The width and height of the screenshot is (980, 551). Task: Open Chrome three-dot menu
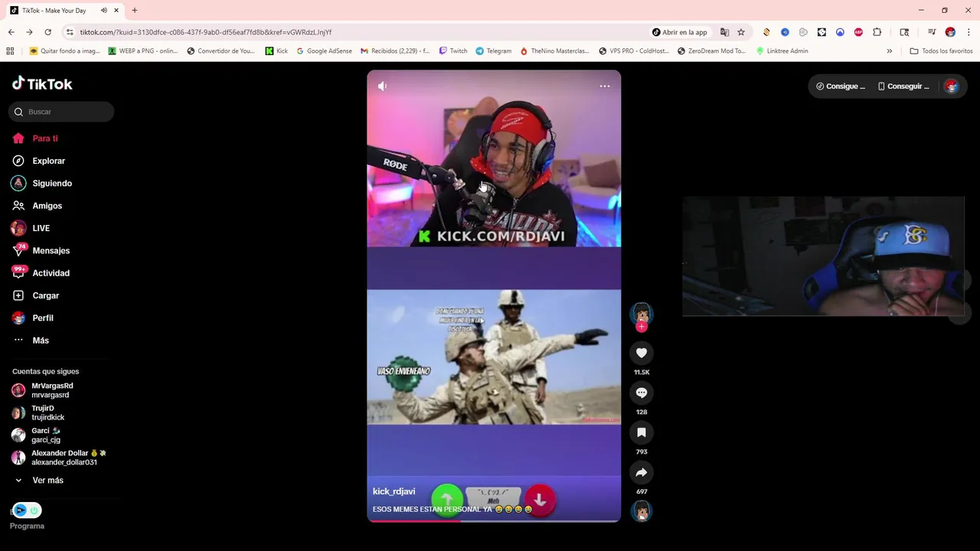click(968, 32)
